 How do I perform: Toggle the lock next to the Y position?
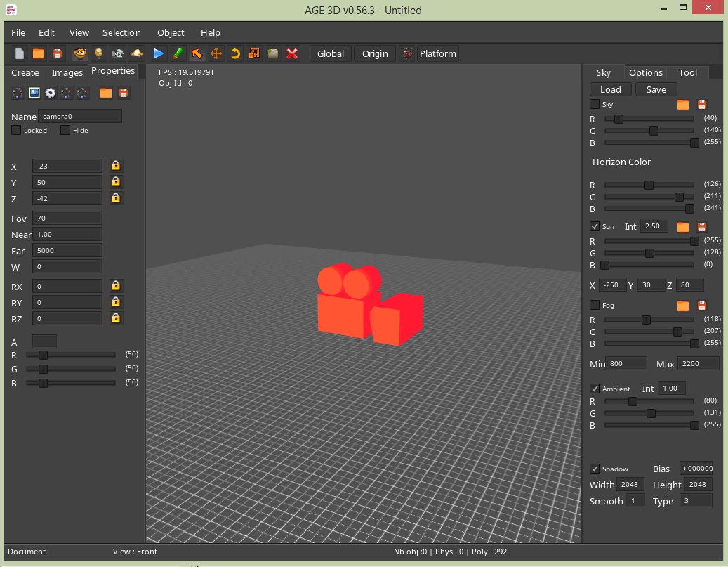point(116,182)
